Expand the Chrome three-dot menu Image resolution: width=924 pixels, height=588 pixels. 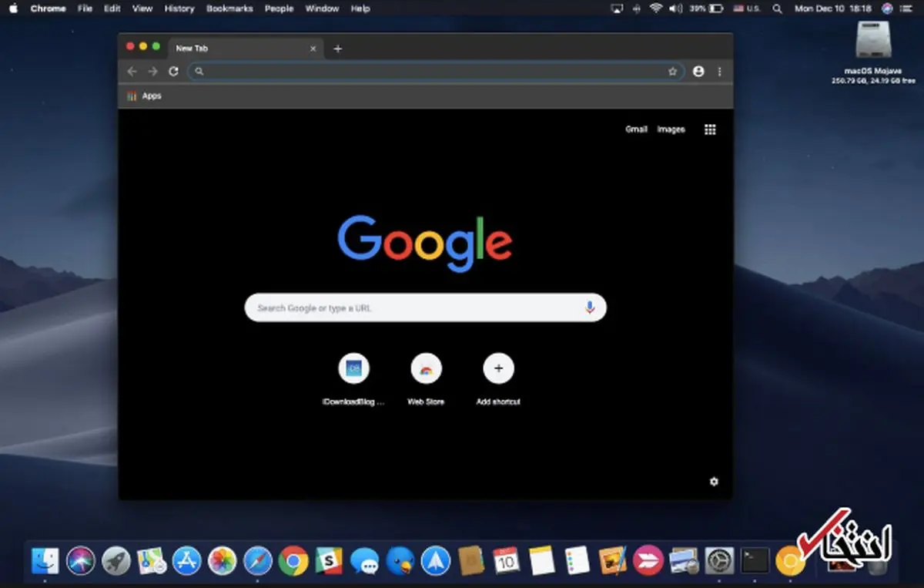pos(720,71)
